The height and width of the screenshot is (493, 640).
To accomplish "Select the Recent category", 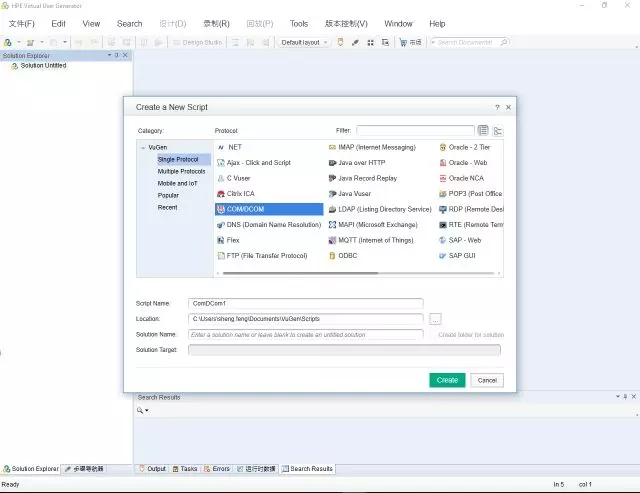I will tap(167, 208).
